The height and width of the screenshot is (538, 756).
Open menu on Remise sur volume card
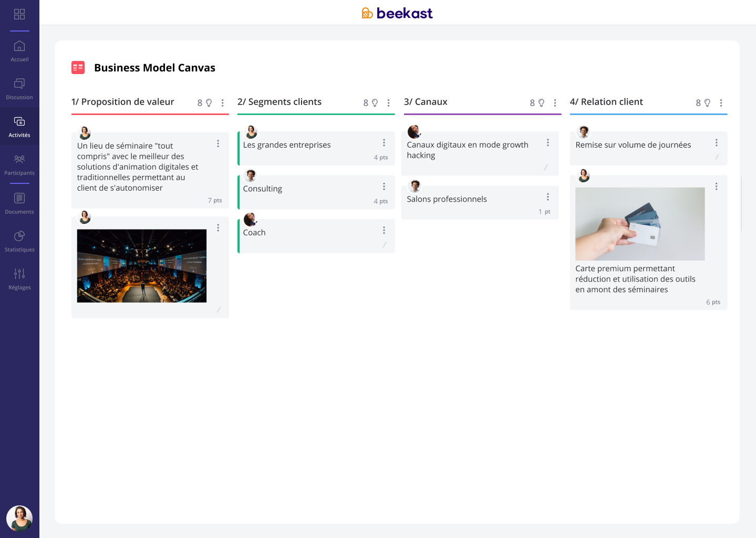pos(717,142)
